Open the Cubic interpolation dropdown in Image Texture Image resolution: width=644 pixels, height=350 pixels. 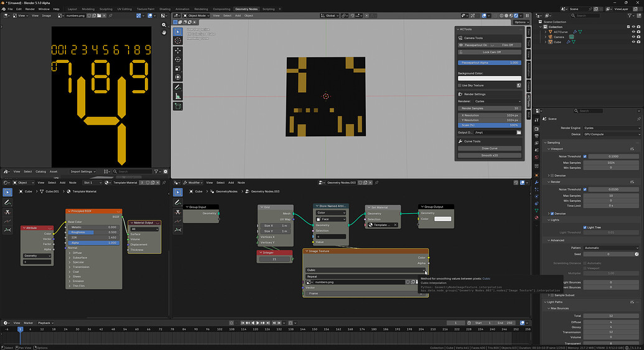click(365, 270)
